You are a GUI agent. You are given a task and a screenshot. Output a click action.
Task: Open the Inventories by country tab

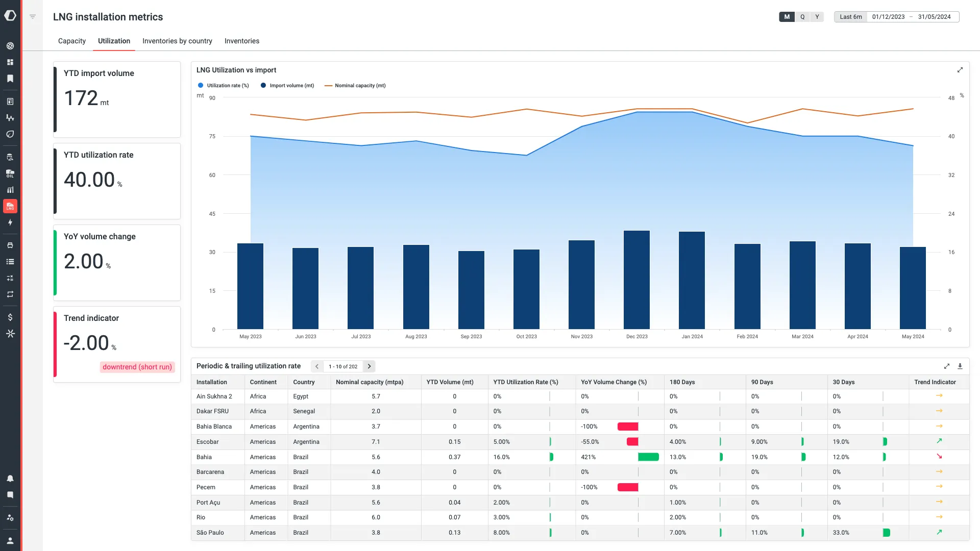tap(177, 41)
